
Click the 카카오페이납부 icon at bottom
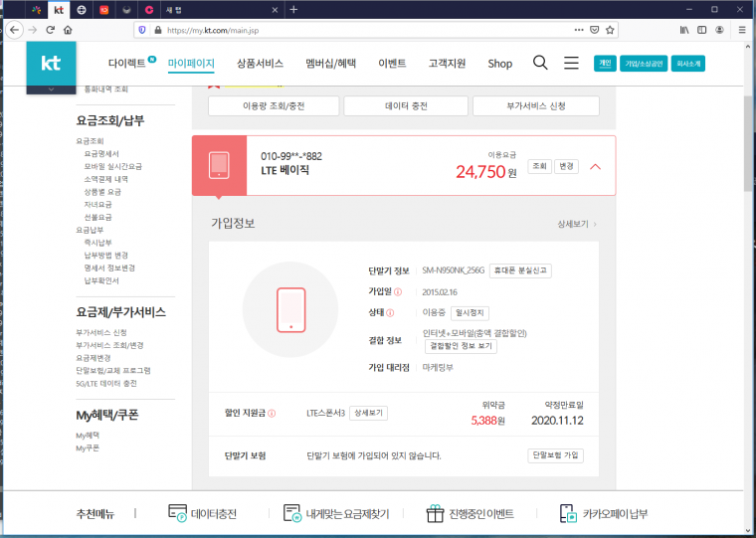pos(568,513)
